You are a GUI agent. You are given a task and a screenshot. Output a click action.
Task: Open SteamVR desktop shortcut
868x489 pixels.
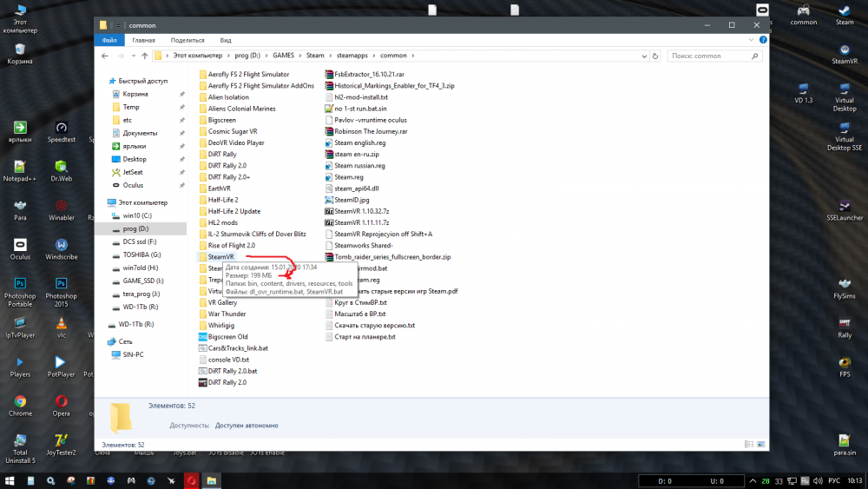click(845, 55)
